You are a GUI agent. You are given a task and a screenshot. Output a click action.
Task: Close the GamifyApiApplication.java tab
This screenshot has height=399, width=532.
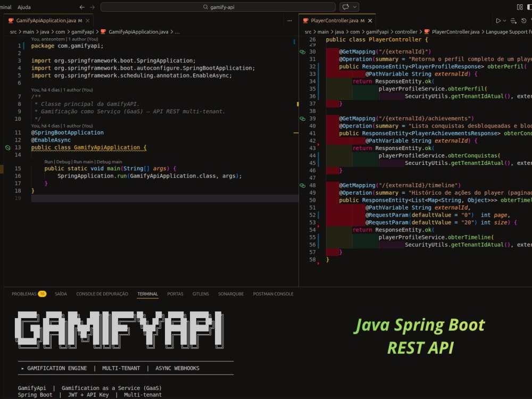tap(88, 21)
